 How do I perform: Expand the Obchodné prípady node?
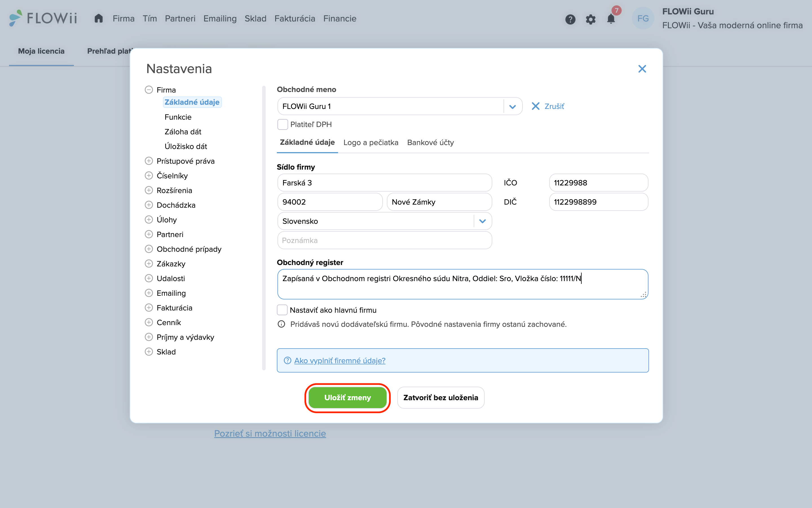[x=149, y=249]
